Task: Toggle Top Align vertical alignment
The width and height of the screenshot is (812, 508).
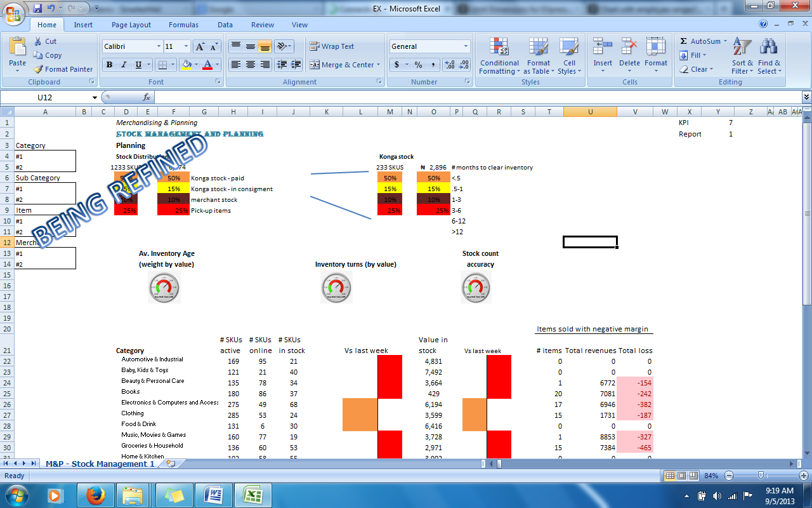Action: tap(235, 46)
